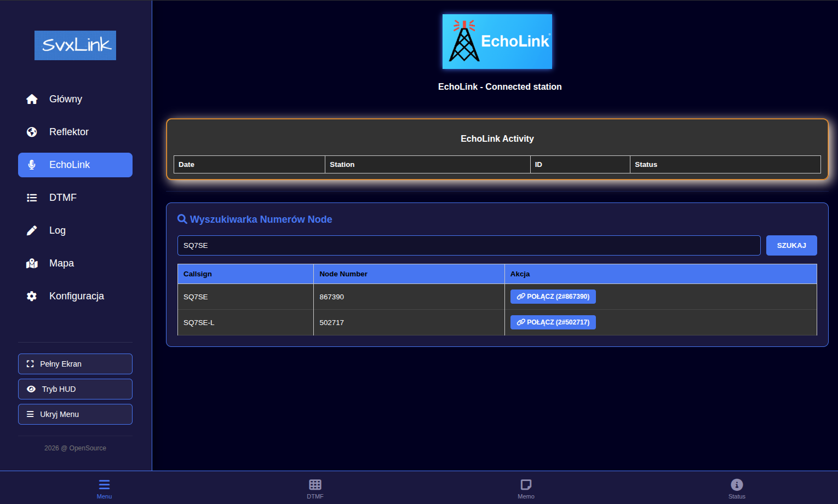Click the node search input field

pyautogui.click(x=468, y=246)
